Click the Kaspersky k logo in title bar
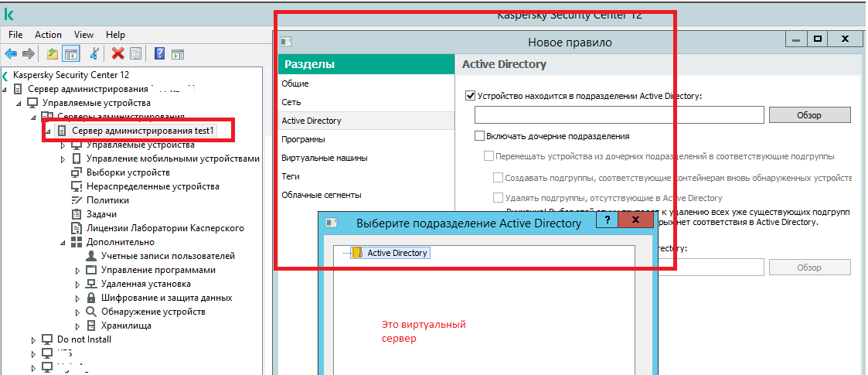 9,15
